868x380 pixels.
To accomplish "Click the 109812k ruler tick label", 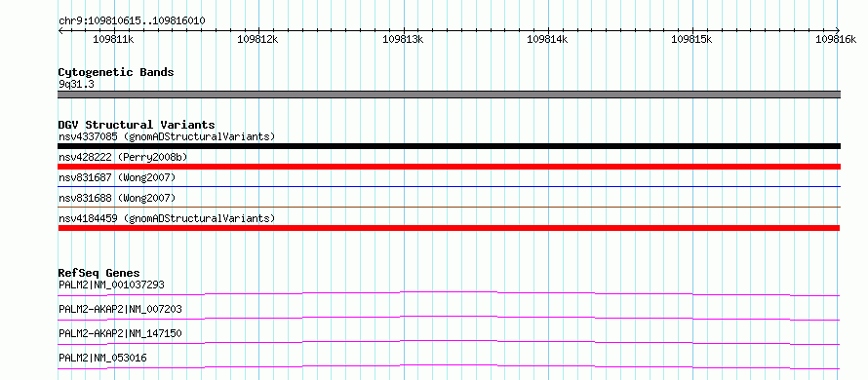I will pos(257,39).
